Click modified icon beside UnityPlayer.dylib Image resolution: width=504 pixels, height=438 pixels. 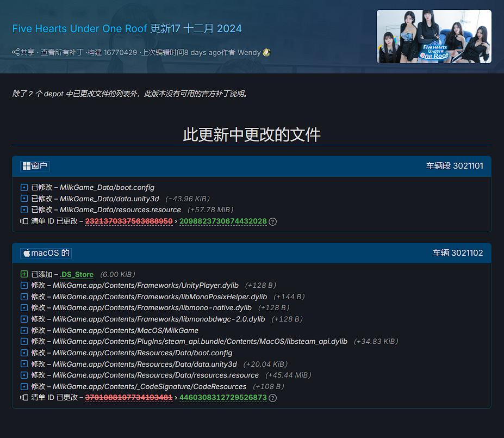coord(24,286)
